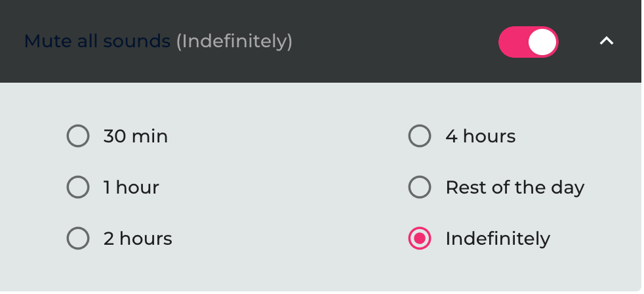
Task: Select the 4 hours radio circle
Action: click(x=420, y=136)
